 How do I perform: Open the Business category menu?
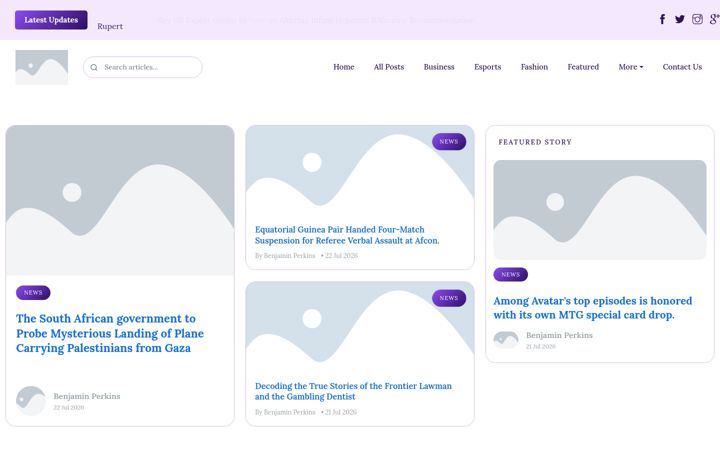[x=439, y=67]
